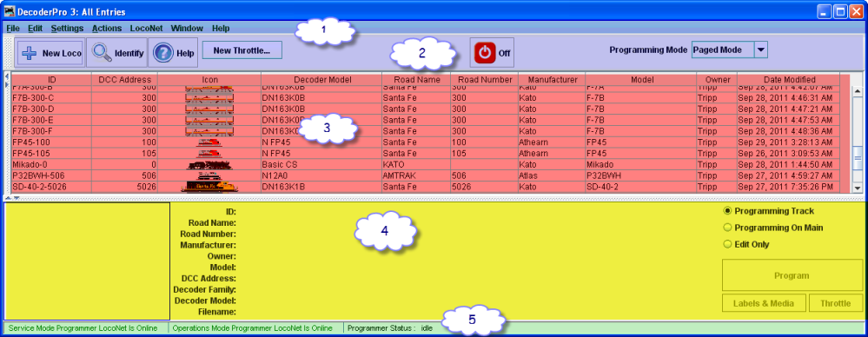Select Edit Only radio button

727,244
